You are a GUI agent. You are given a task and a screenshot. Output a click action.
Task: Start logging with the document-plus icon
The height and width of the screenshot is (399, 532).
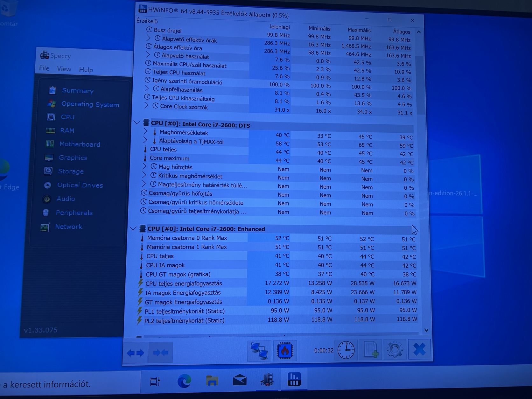[371, 350]
